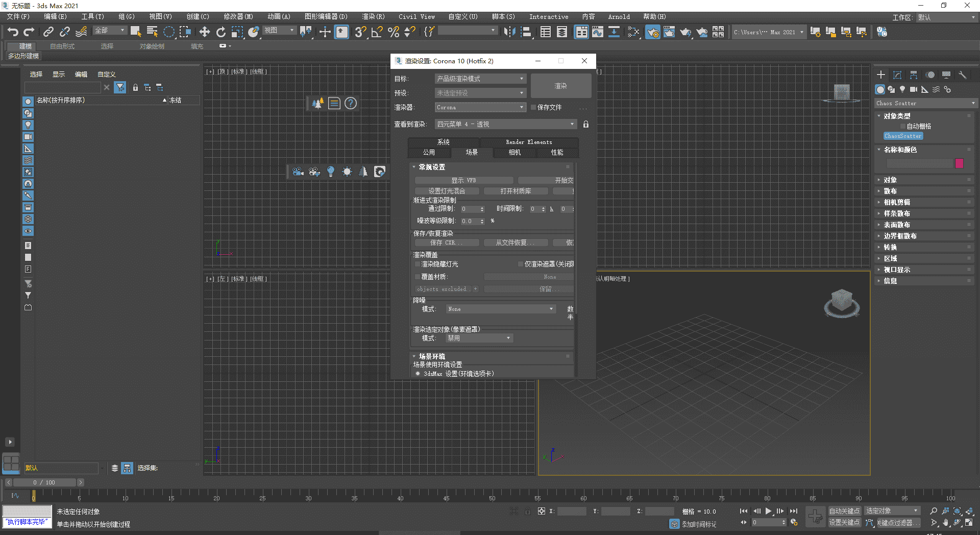This screenshot has width=980, height=535.
Task: Open the 渲染器 Corona dropdown
Action: click(x=480, y=108)
